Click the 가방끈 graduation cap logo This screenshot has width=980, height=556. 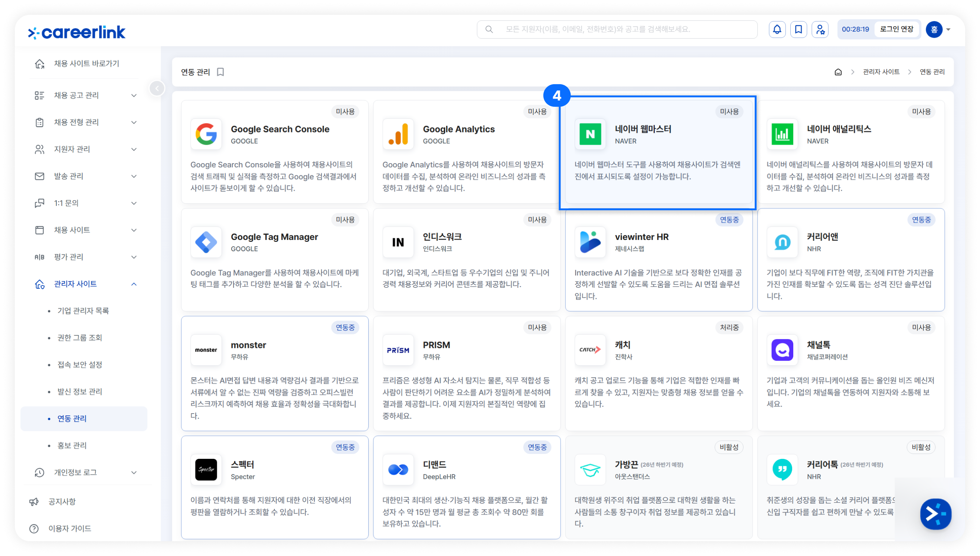pyautogui.click(x=590, y=470)
